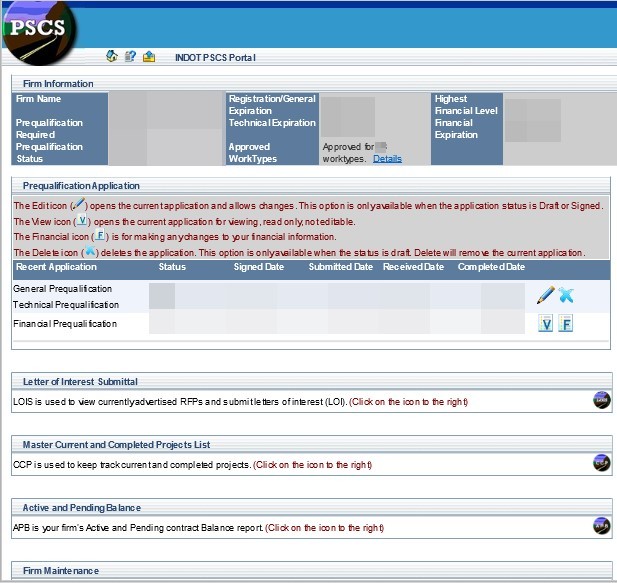Open the Help icon in the toolbar
617x583 pixels.
[130, 56]
